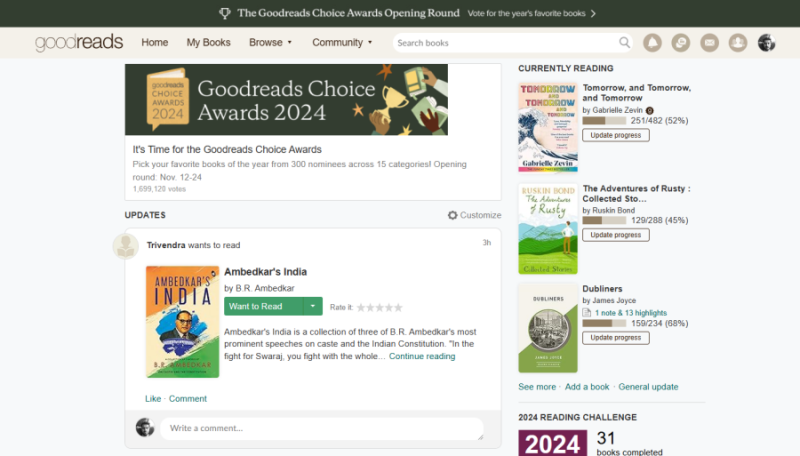Screen dimensions: 800x456
Task: Open the Browse dropdown menu
Action: point(270,42)
